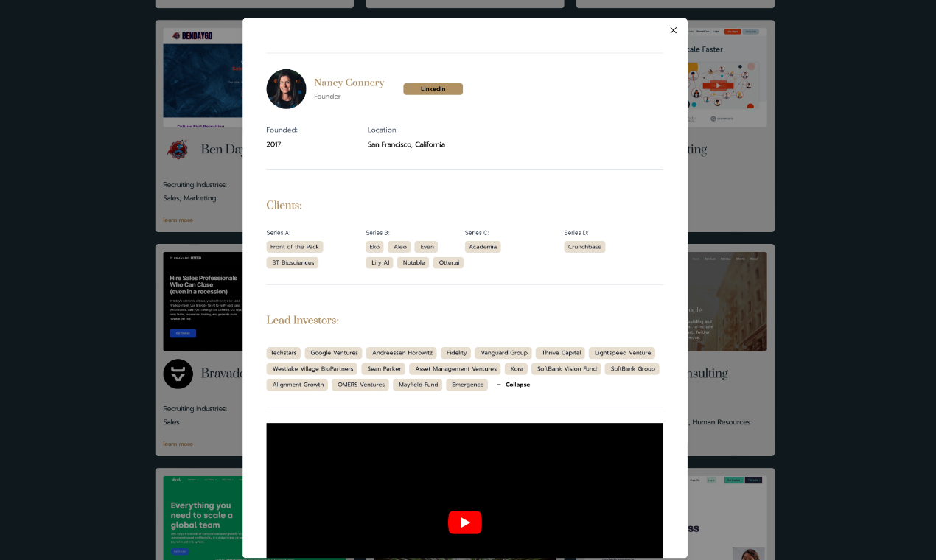Select the Alignment Growth investor tag
Viewport: 936px width, 560px height.
(x=297, y=385)
